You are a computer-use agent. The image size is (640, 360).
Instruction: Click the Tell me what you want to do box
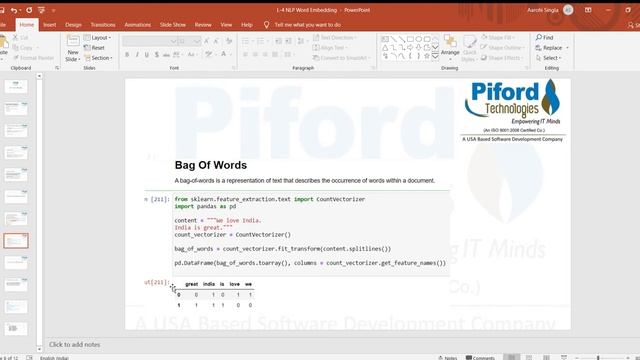tap(302, 25)
